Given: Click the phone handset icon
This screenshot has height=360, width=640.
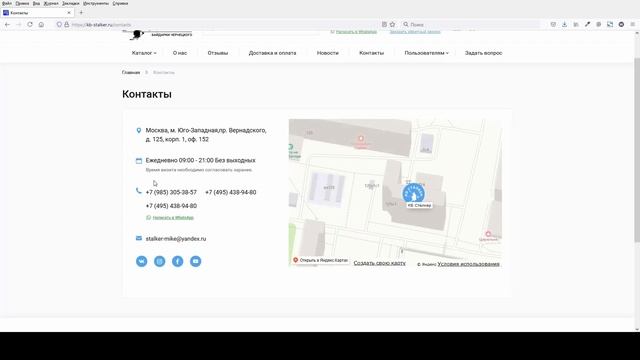Looking at the screenshot, I should (139, 191).
